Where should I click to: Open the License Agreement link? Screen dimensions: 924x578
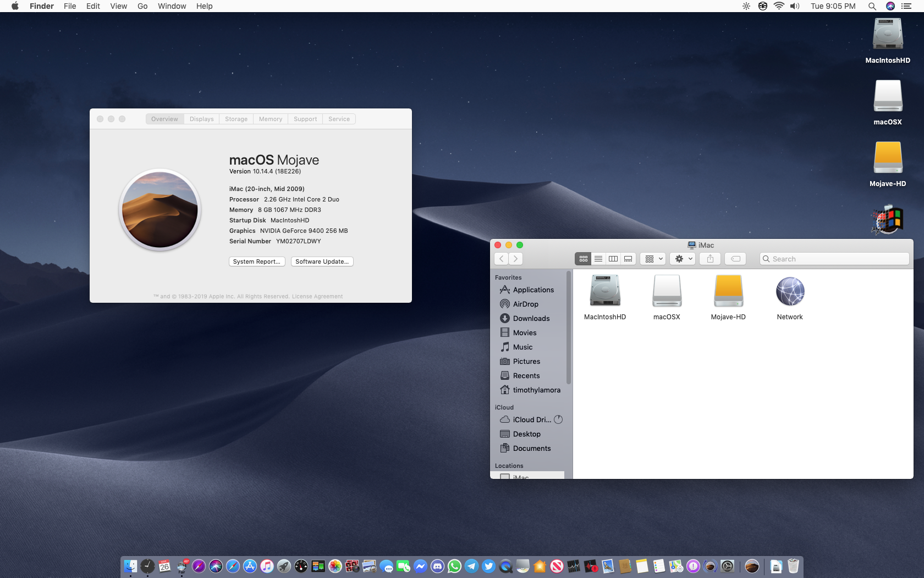click(x=317, y=296)
